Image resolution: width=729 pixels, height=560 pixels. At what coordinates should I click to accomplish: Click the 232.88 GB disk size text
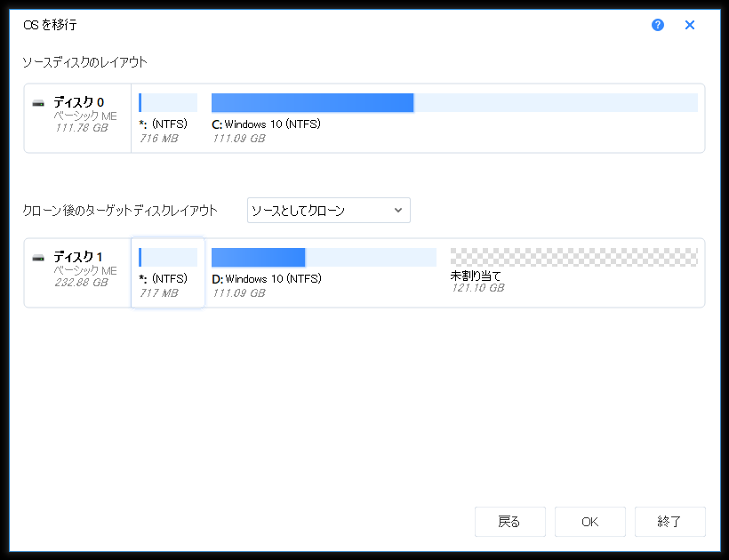click(81, 283)
